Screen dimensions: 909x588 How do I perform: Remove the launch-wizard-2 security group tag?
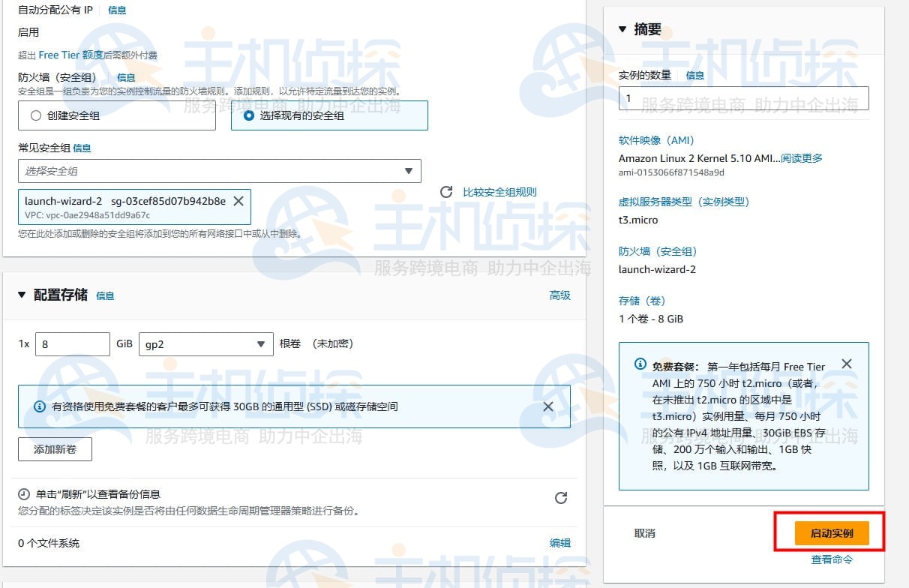tap(239, 201)
